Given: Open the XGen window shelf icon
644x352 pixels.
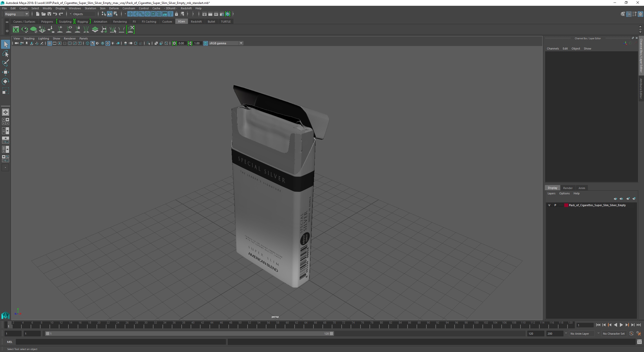Looking at the screenshot, I should (x=16, y=30).
